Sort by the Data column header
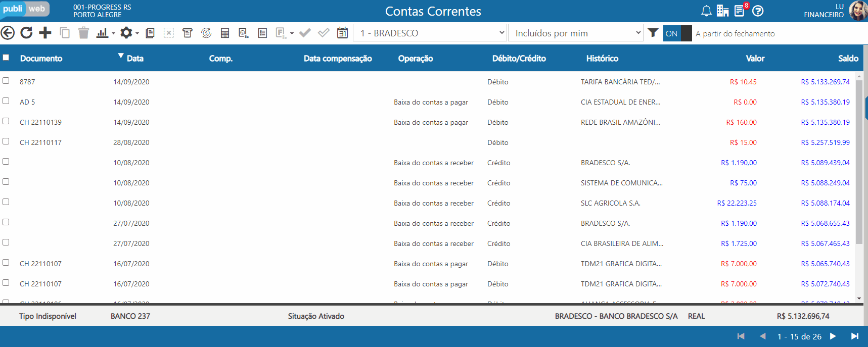The height and width of the screenshot is (347, 868). pos(135,59)
